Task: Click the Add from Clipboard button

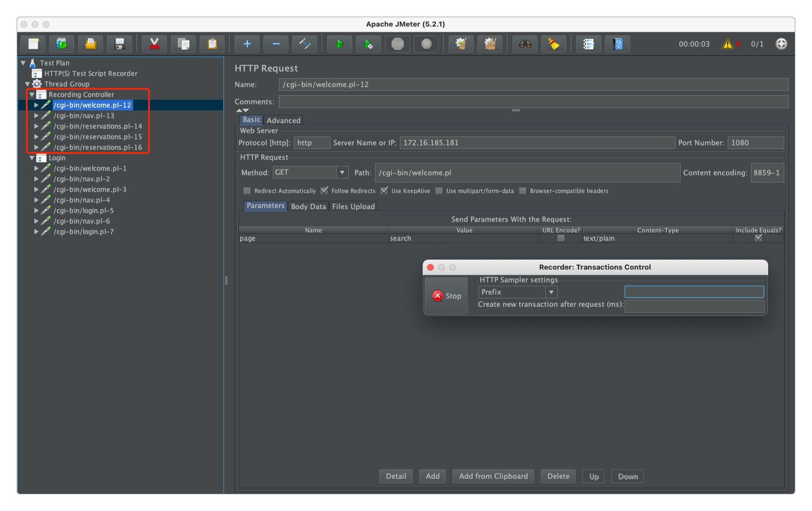Action: coord(494,476)
